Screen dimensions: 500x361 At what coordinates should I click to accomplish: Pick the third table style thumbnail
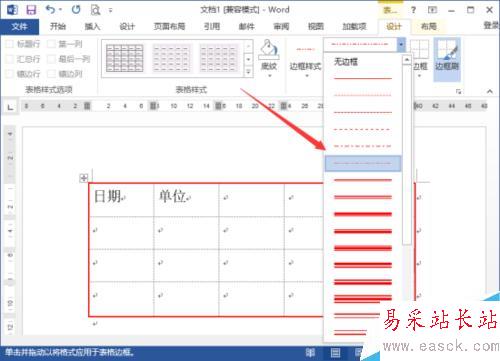(x=219, y=58)
